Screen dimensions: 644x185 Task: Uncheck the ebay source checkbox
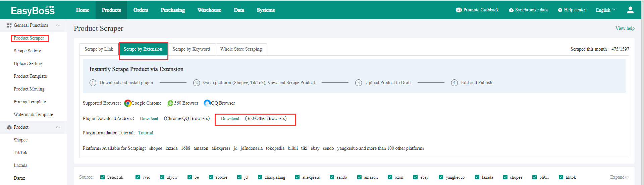(x=416, y=177)
